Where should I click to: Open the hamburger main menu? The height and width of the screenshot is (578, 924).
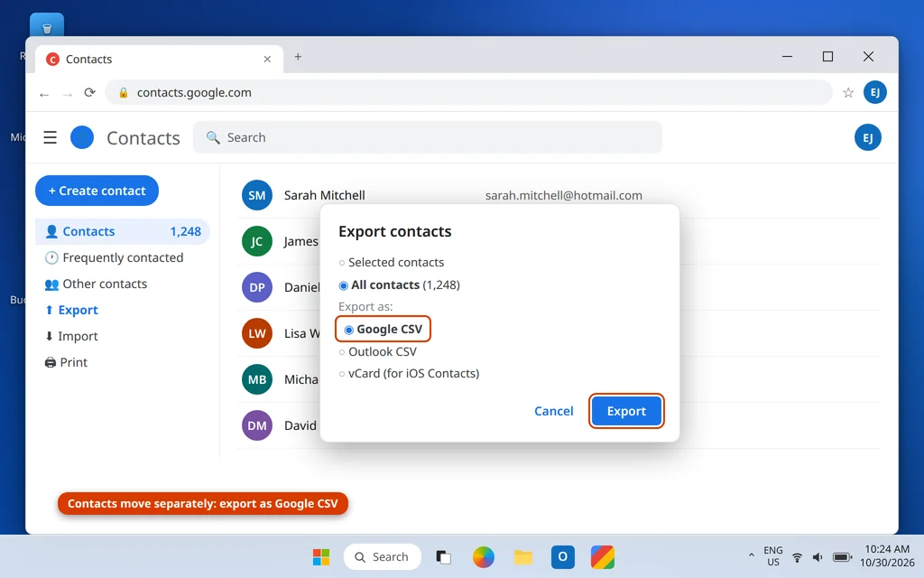(x=51, y=137)
